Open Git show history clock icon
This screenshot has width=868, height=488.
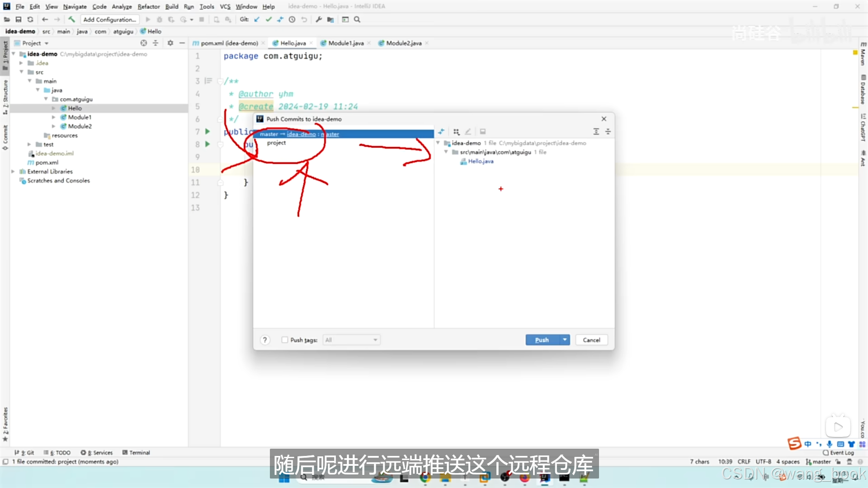click(292, 19)
